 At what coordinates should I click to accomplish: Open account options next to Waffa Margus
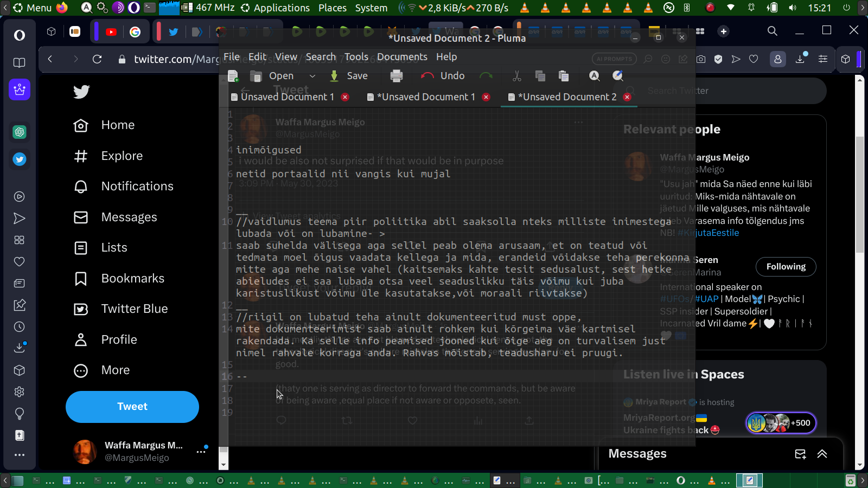pos(201,451)
